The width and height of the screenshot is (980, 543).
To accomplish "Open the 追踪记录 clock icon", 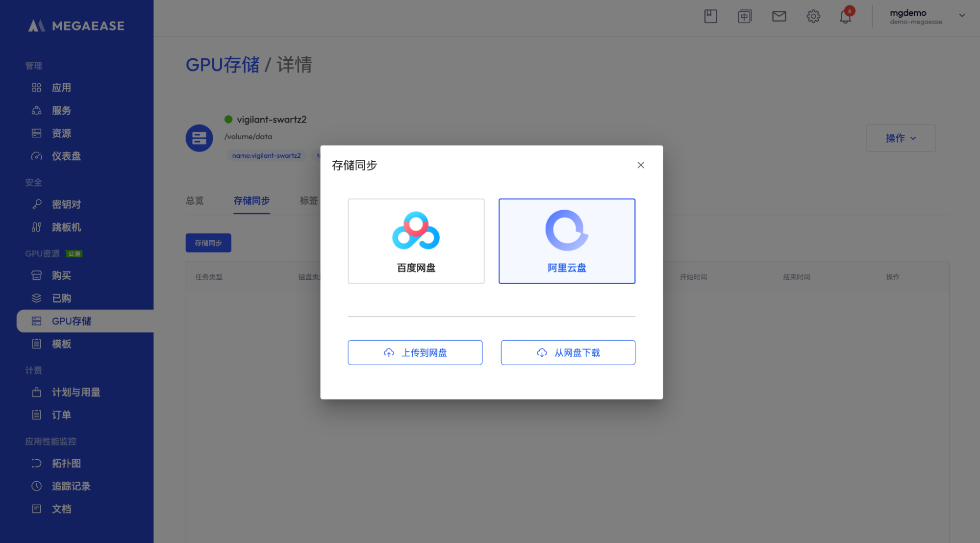I will [37, 486].
